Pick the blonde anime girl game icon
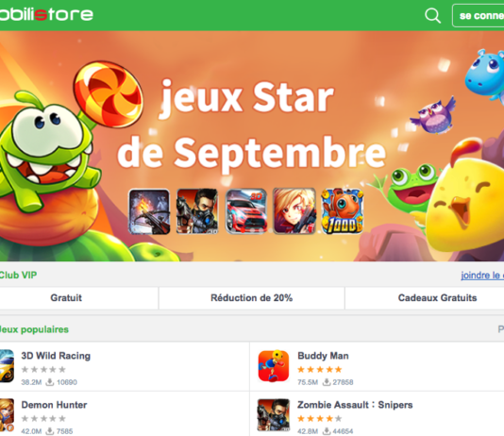This screenshot has height=436, width=504. (294, 211)
